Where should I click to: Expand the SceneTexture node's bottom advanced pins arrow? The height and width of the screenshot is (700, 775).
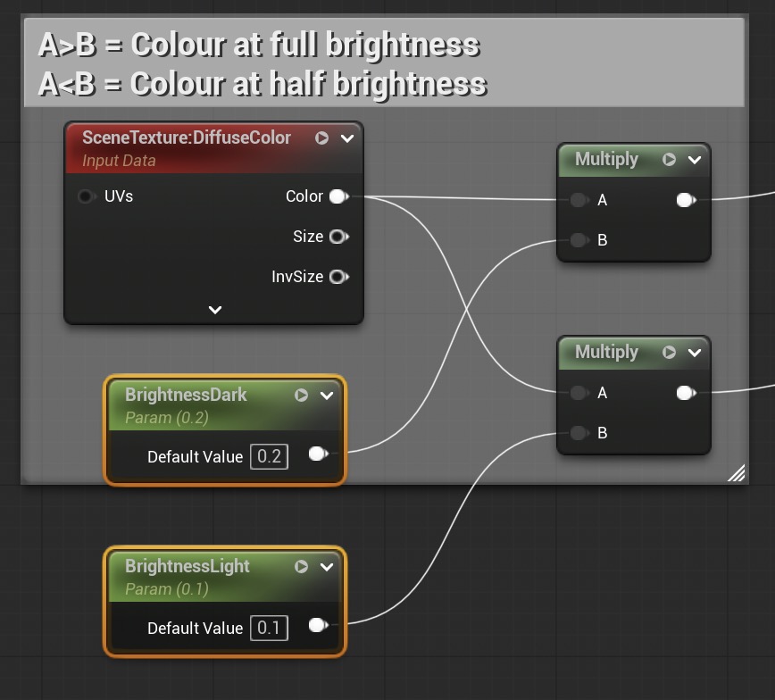coord(214,310)
